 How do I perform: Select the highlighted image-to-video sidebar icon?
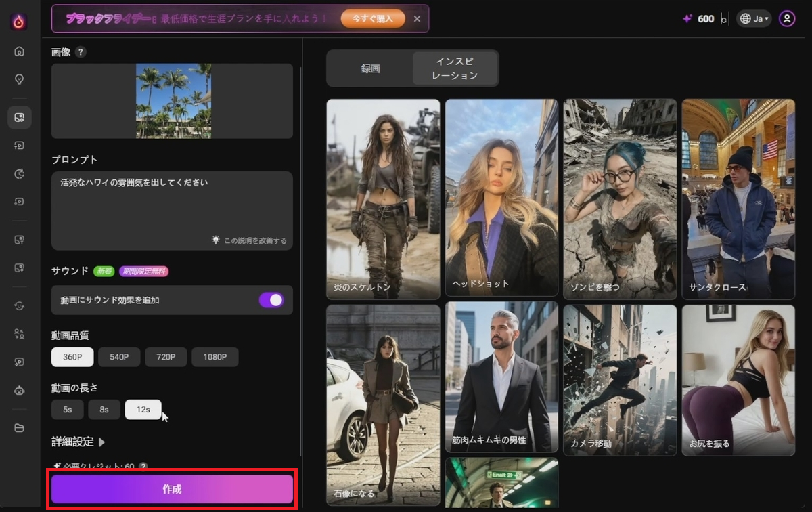pos(19,117)
